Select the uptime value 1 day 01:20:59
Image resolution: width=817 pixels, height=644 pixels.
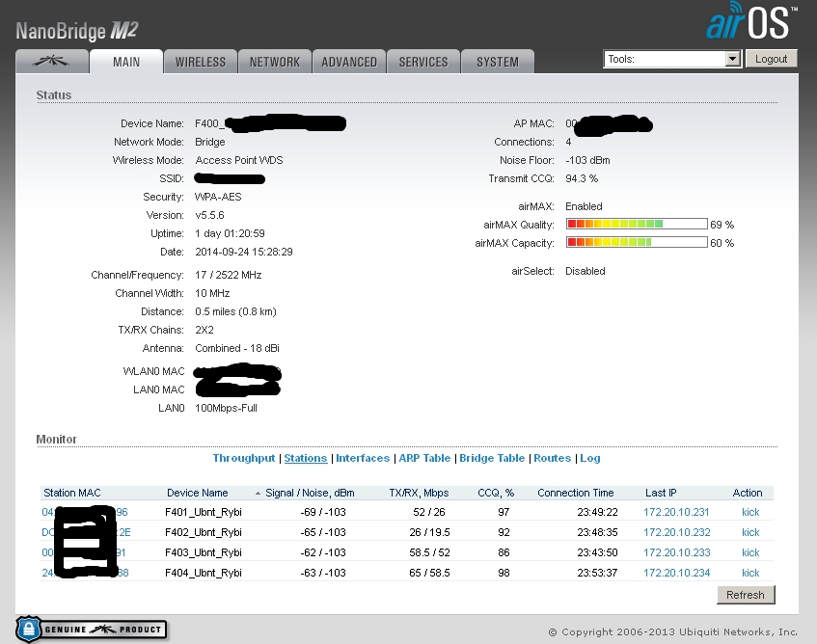pos(230,233)
